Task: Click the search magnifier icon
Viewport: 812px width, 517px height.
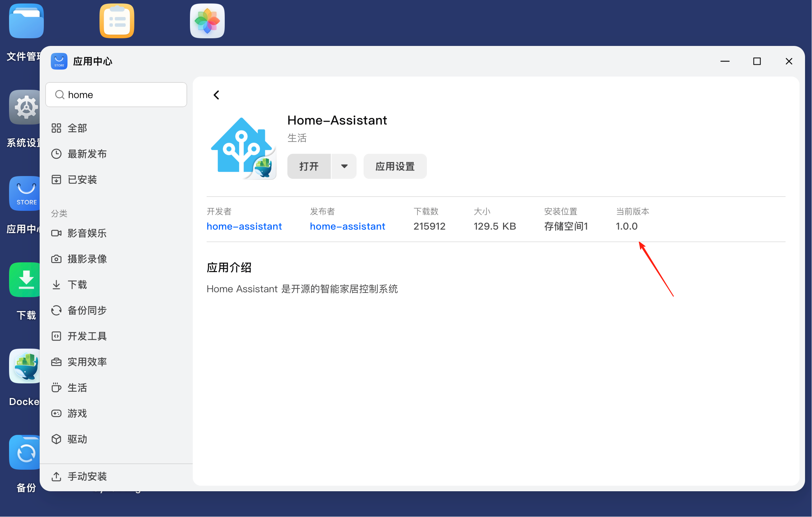Action: pos(60,95)
